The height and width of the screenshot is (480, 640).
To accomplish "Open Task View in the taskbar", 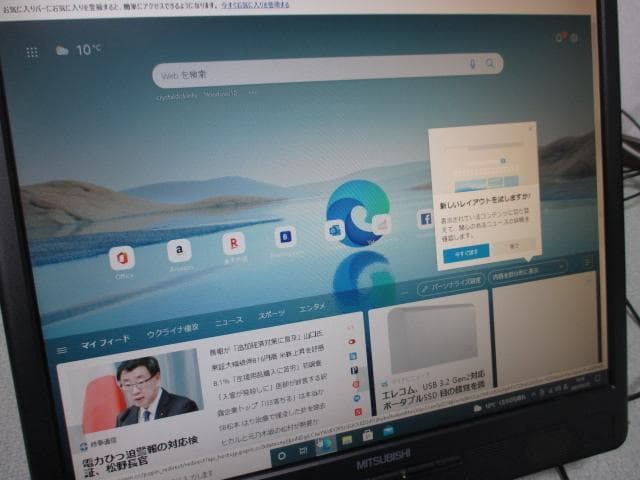I will [303, 451].
